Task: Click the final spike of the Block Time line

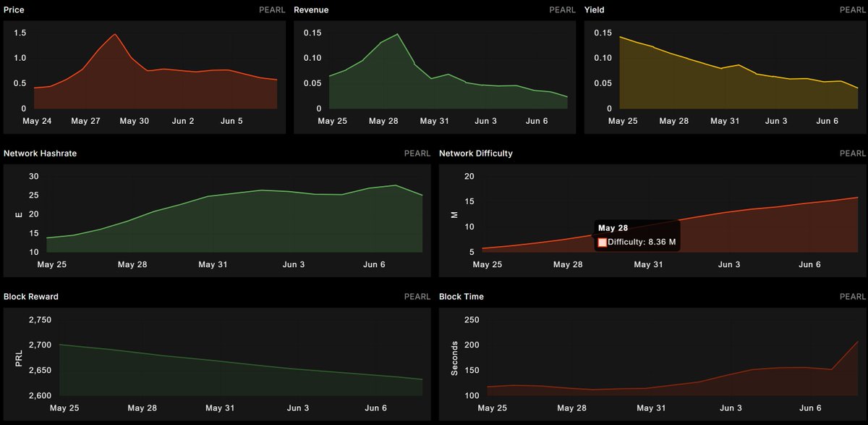Action: 857,341
